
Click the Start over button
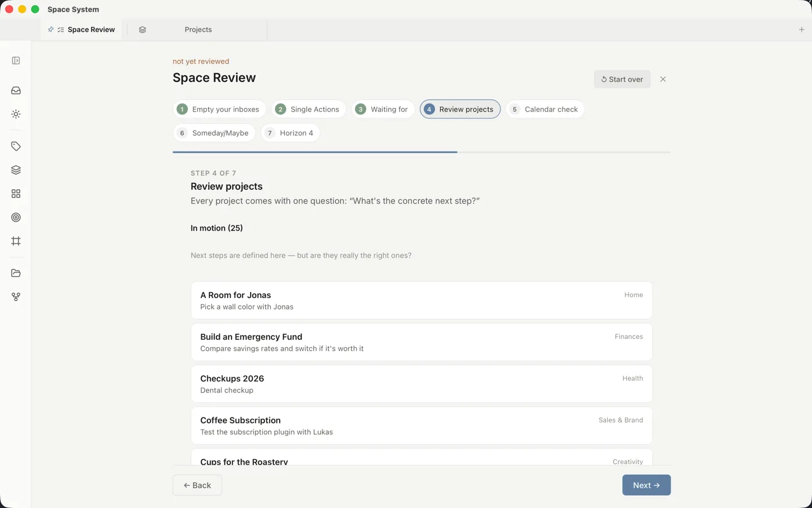tap(622, 79)
